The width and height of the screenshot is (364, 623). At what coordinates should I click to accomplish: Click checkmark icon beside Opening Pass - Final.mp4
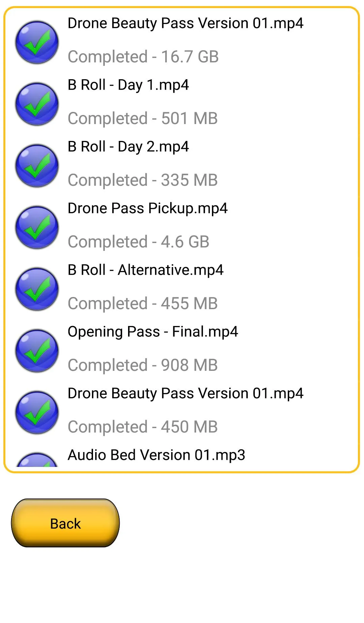[x=37, y=351]
